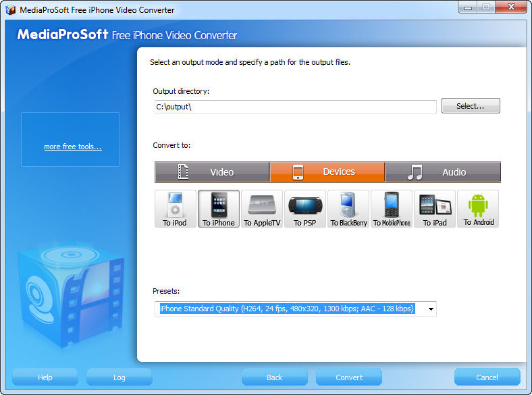Choose the To iPod device icon

click(x=175, y=209)
